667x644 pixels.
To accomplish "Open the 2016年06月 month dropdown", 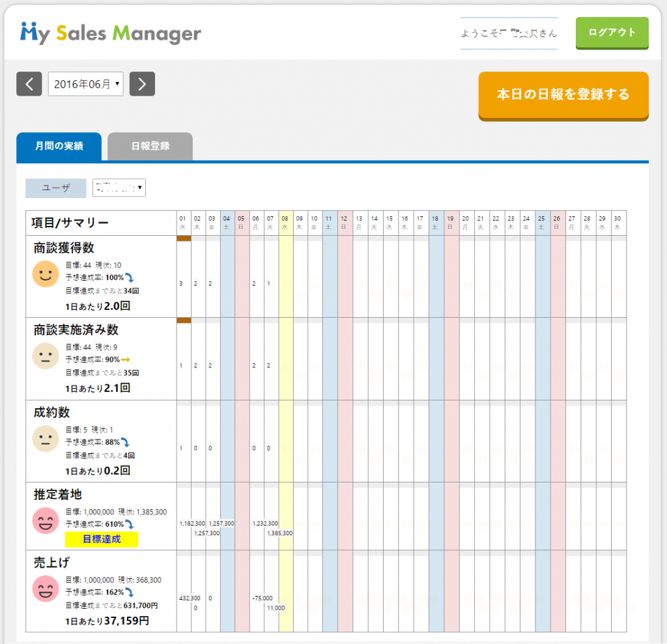I will (x=85, y=83).
